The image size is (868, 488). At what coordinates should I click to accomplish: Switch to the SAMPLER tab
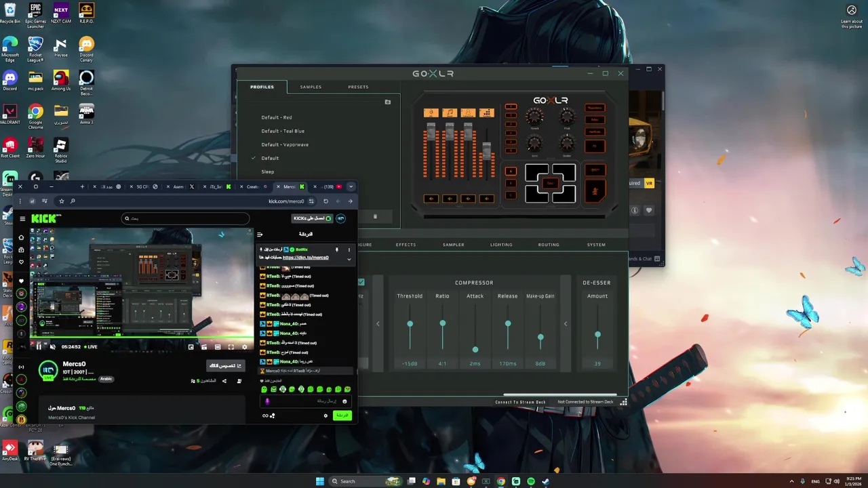(454, 245)
